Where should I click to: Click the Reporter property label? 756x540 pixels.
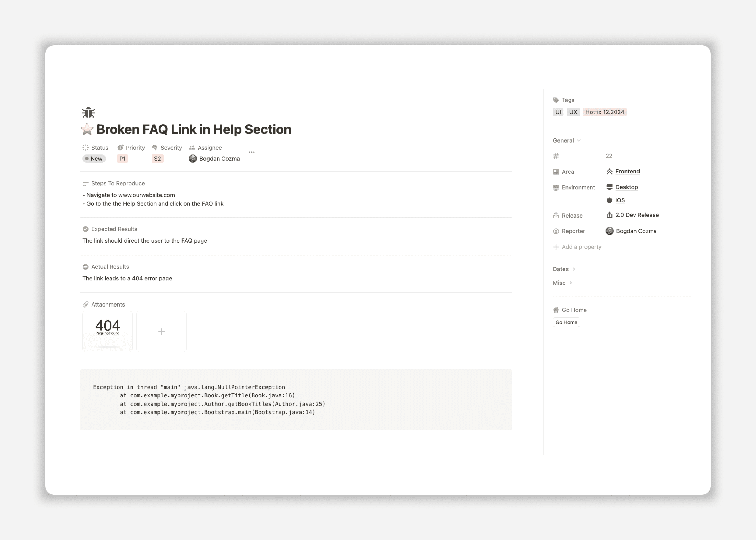[x=573, y=231]
